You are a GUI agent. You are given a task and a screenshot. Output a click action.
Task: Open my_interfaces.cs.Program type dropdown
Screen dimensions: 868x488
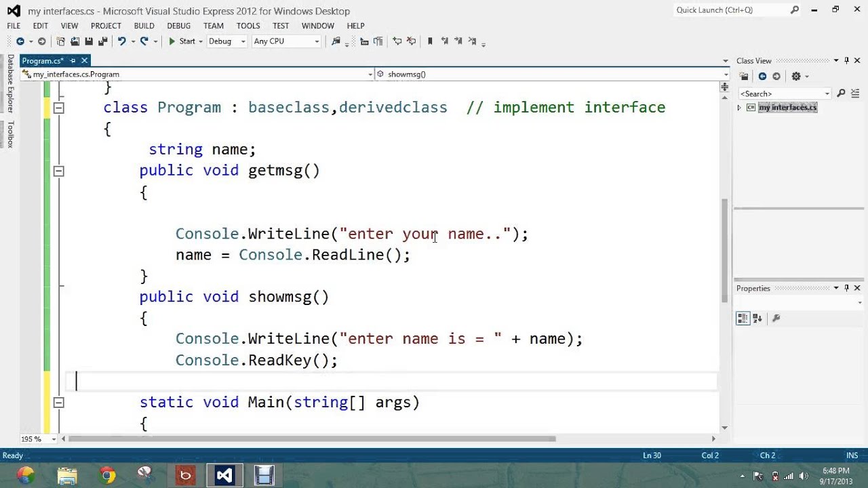pyautogui.click(x=197, y=74)
